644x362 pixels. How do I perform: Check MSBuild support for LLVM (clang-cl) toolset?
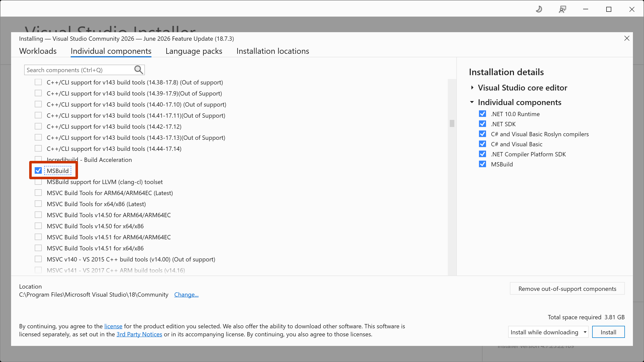(38, 182)
